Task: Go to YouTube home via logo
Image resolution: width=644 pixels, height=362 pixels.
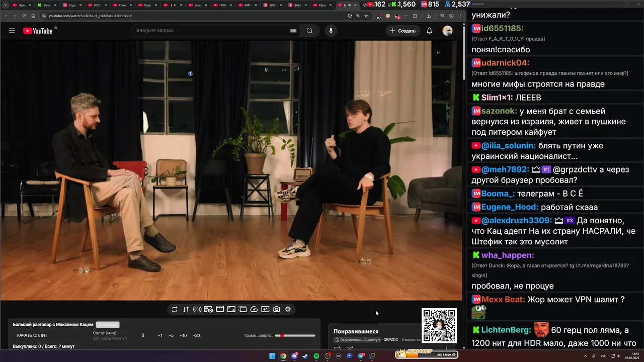Action: point(38,31)
